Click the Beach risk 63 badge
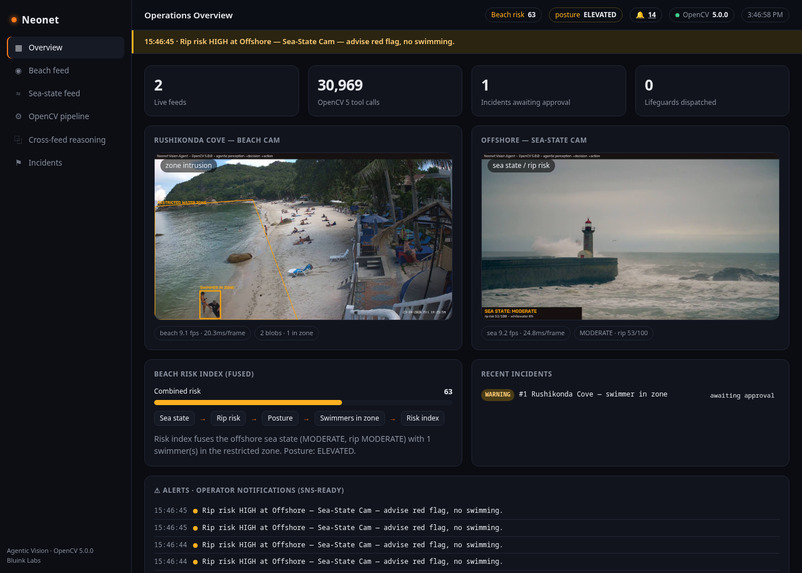The image size is (802, 573). coord(513,15)
